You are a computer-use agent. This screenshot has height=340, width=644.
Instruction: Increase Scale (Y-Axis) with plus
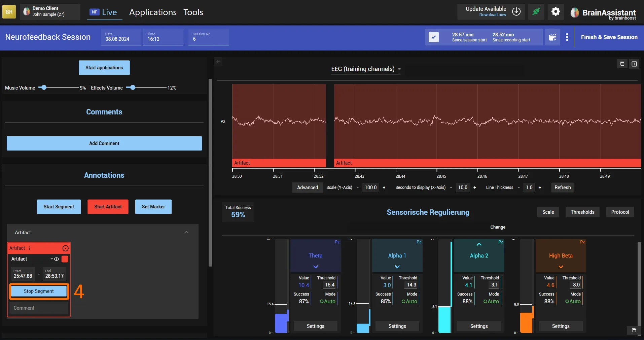(x=384, y=188)
